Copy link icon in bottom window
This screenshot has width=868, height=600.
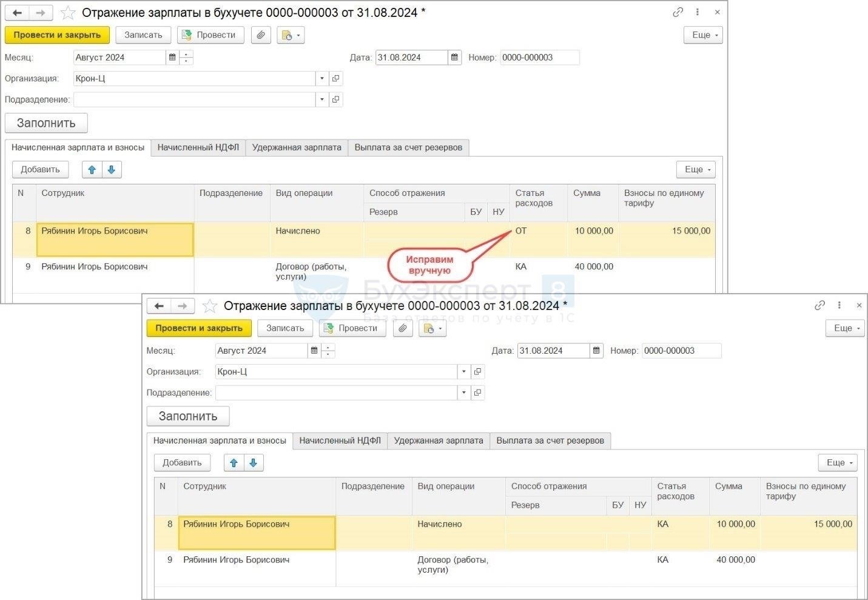tap(819, 305)
